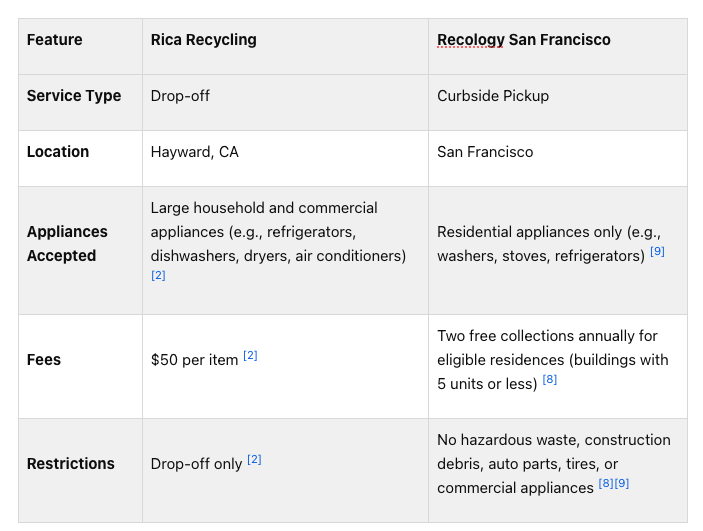Open citation [9] after refrigerators text
Image resolution: width=703 pixels, height=531 pixels.
point(657,251)
